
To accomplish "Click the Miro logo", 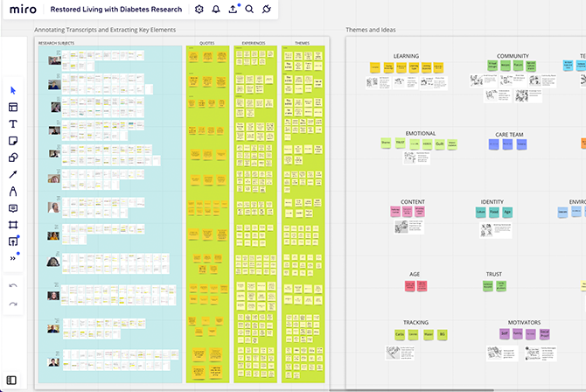I will pos(23,10).
